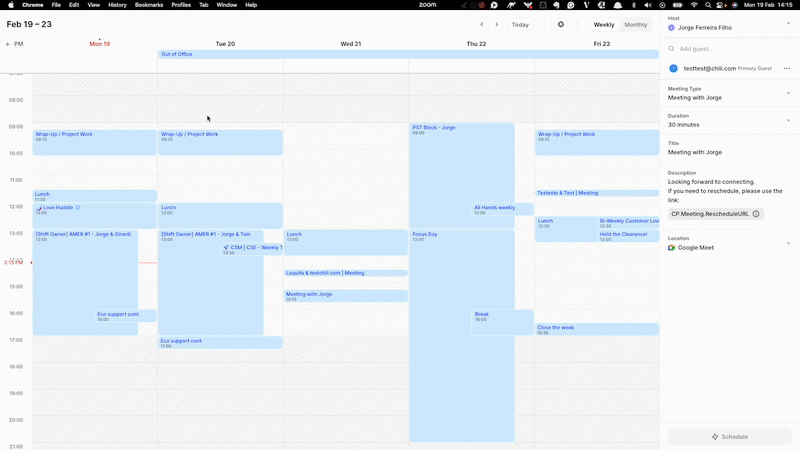The height and width of the screenshot is (450, 800).
Task: Open the Bookmarks menu in menu bar
Action: pyautogui.click(x=149, y=5)
